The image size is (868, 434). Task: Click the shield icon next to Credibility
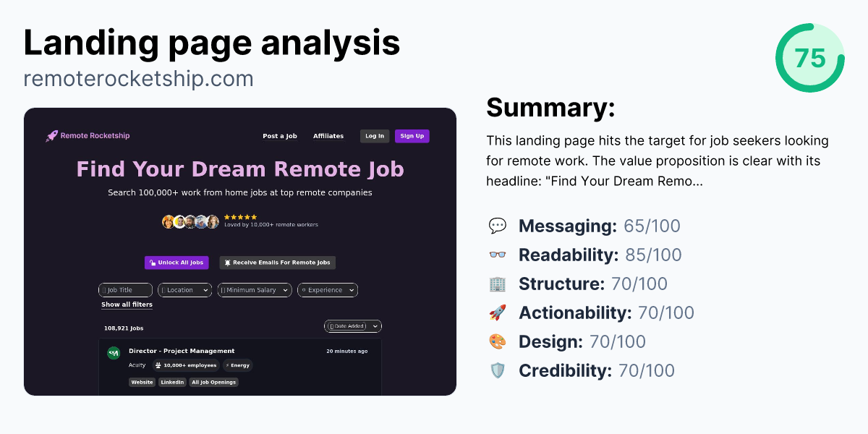498,370
